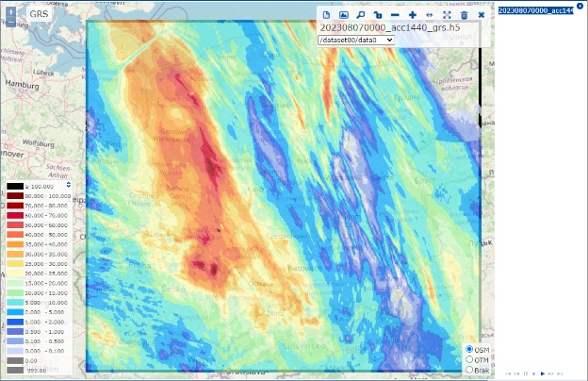Click the black ≥ 100.000 legend swatch
Viewport: 588px width, 381px height.
coord(15,186)
